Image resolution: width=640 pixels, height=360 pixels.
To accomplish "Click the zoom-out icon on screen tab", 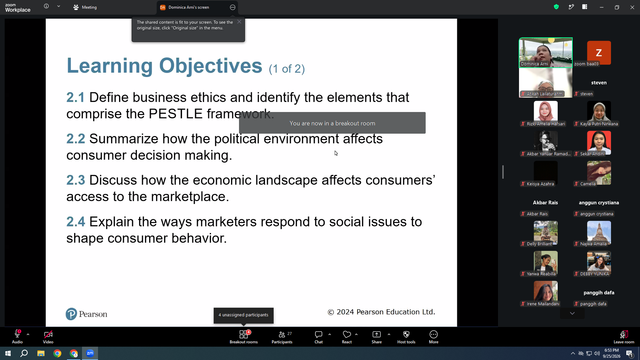I will (232, 7).
